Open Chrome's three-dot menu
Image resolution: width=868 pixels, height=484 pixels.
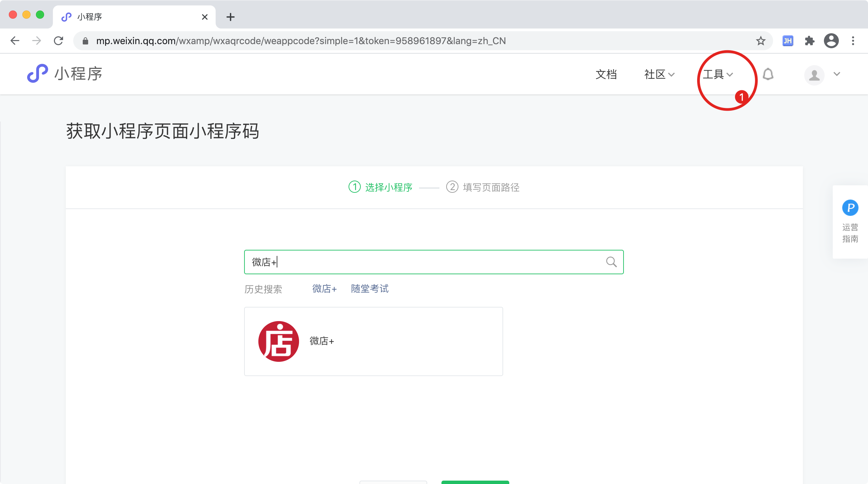tap(853, 41)
